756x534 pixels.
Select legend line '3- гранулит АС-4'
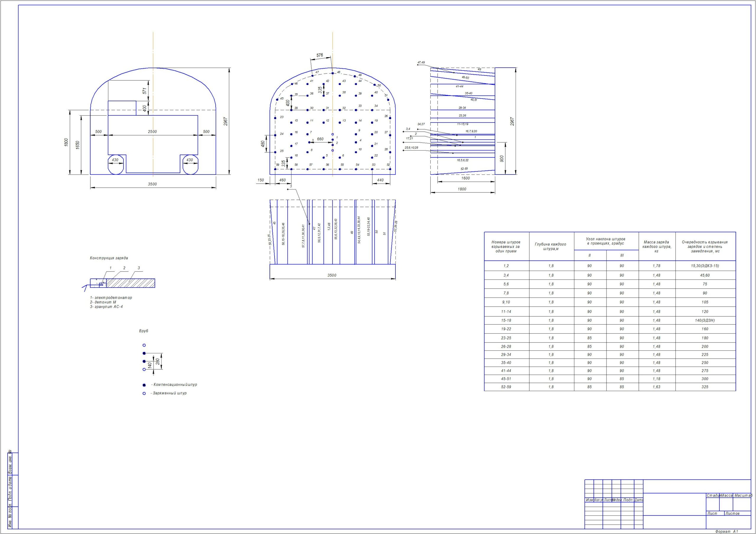pyautogui.click(x=106, y=306)
